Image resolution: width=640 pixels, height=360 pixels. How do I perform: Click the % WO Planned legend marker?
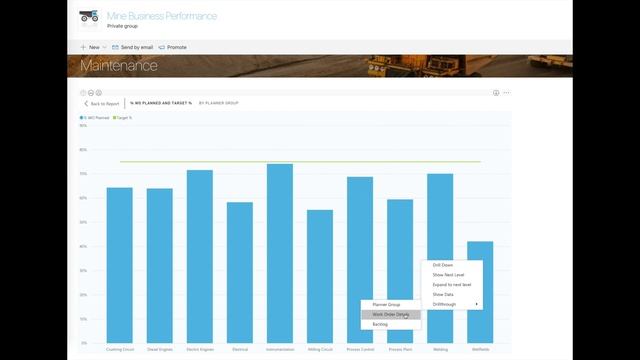81,118
